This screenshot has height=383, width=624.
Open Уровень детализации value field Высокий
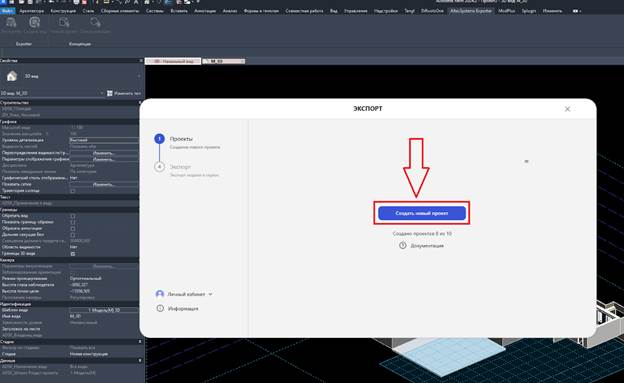click(104, 140)
